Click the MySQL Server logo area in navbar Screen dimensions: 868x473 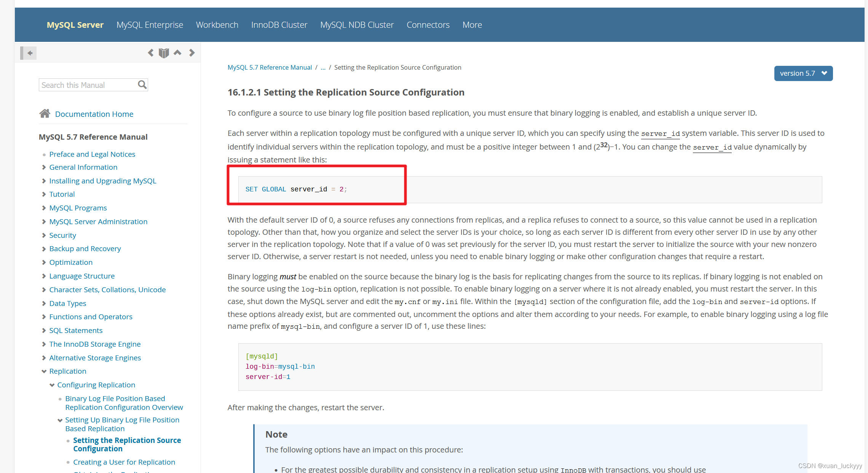tap(75, 24)
